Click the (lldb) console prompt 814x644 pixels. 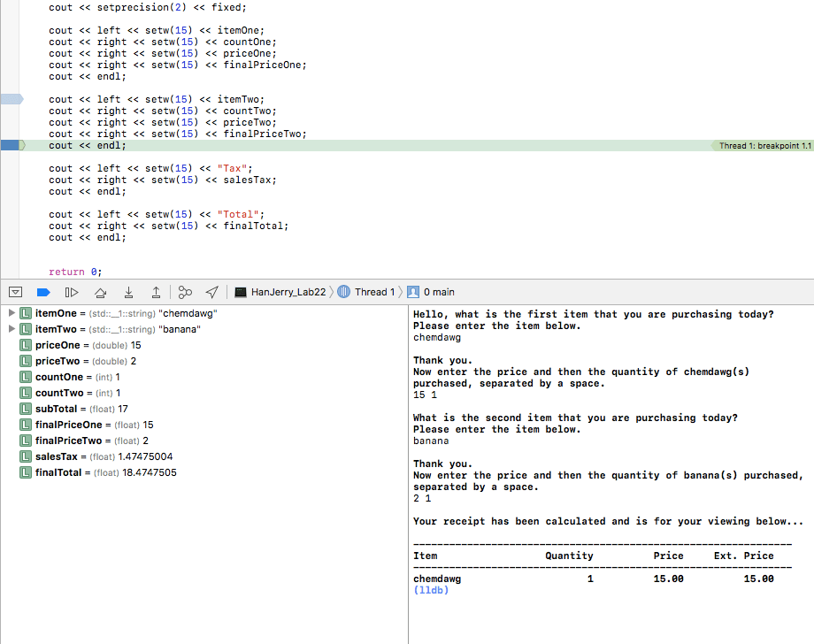coord(430,590)
